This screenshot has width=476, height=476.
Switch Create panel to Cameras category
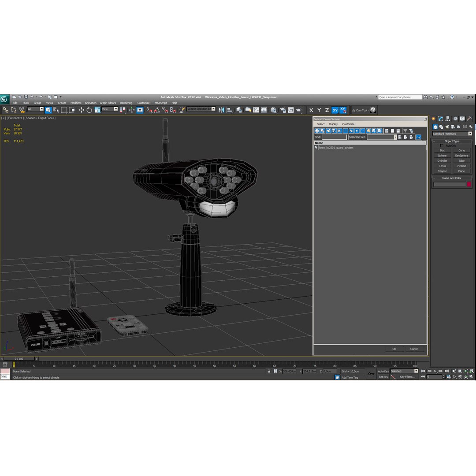point(453,127)
